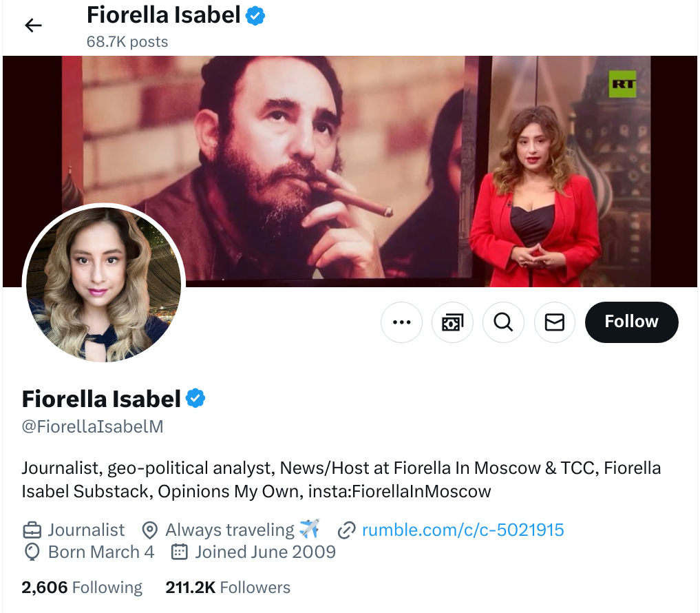Click the send tip money icon
This screenshot has width=700, height=613.
(452, 322)
